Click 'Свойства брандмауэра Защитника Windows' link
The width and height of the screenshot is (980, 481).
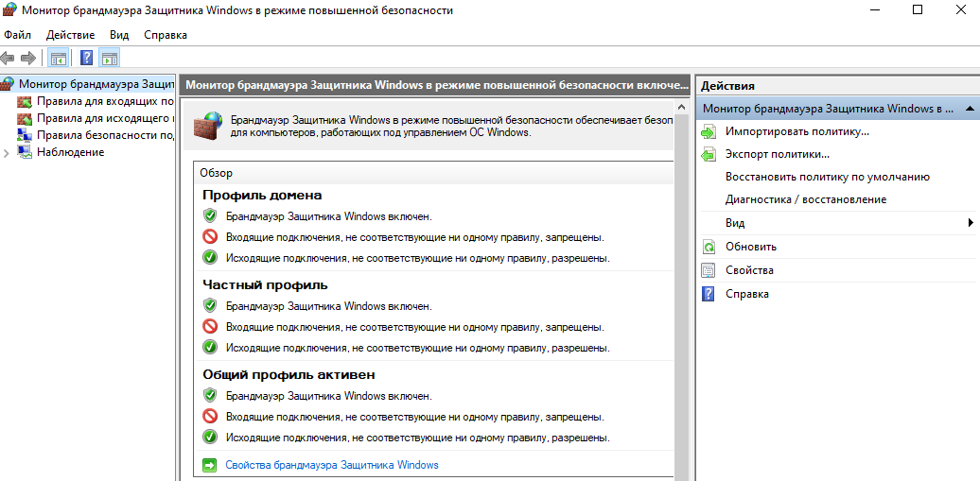[331, 465]
